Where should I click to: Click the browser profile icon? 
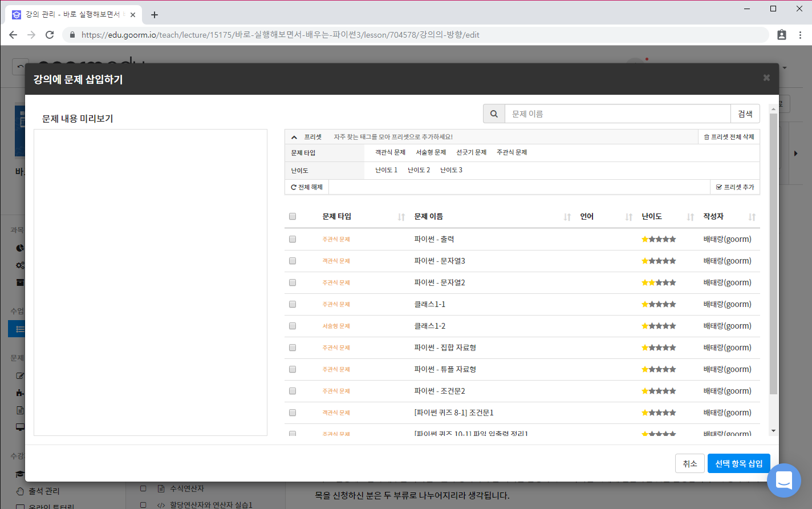(x=782, y=35)
